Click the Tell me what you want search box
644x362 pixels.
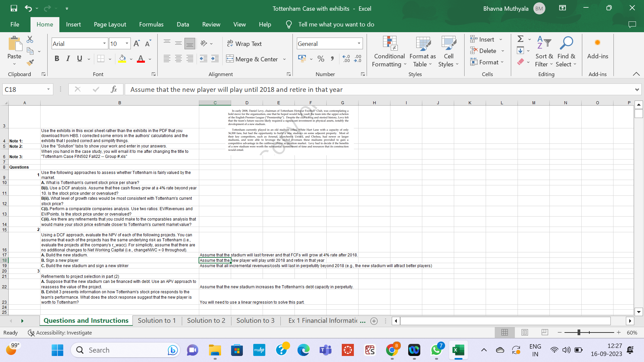[x=336, y=24]
